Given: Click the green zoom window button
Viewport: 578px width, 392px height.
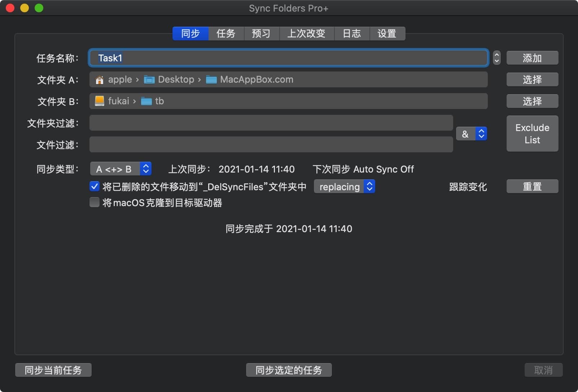Looking at the screenshot, I should (39, 8).
